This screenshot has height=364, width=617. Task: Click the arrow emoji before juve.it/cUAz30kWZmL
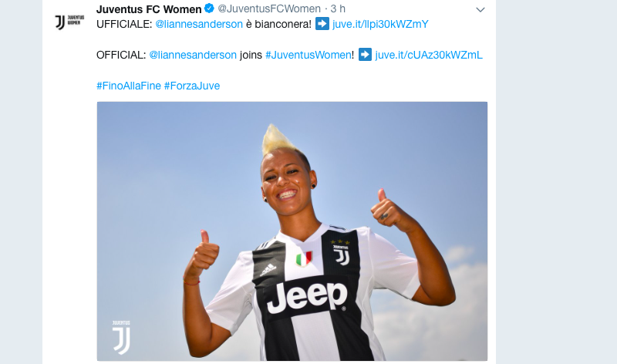coord(365,54)
